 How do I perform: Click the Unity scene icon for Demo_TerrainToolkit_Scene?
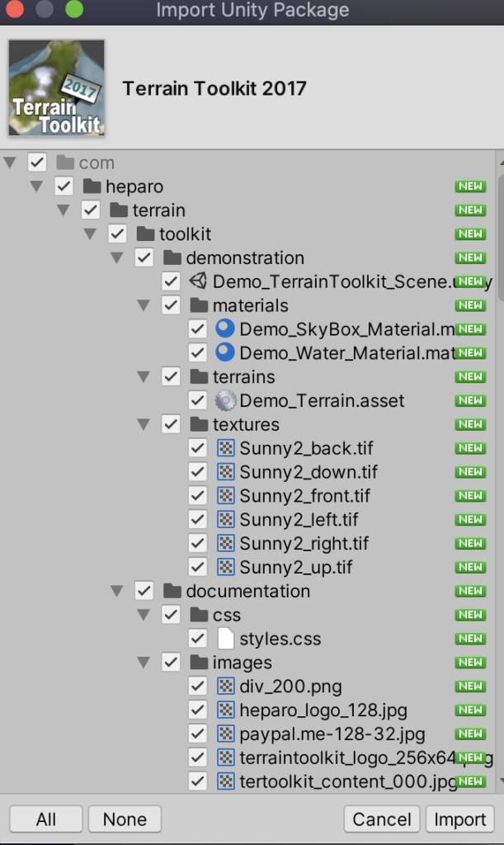(198, 281)
